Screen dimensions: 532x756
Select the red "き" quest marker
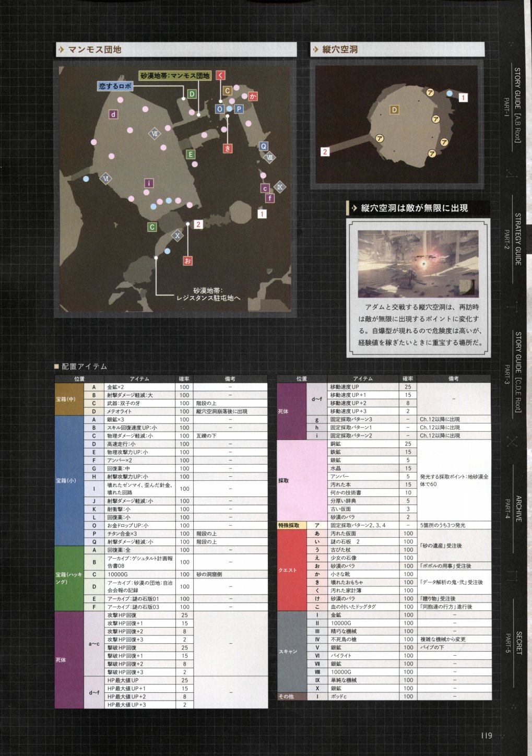coord(228,148)
